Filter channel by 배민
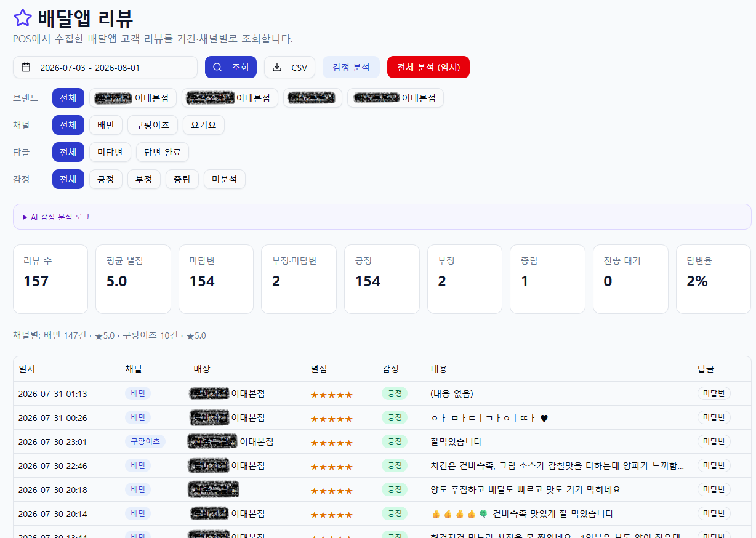The image size is (756, 538). 106,125
